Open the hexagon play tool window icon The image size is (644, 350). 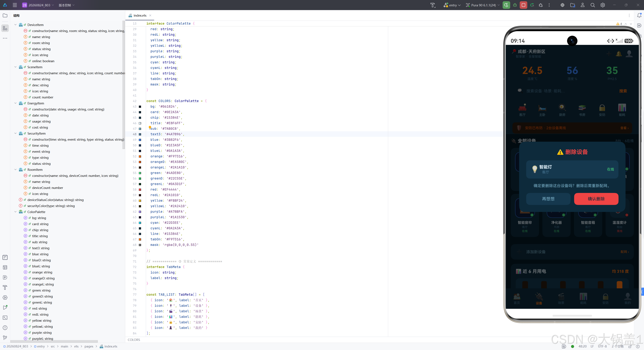[5, 298]
